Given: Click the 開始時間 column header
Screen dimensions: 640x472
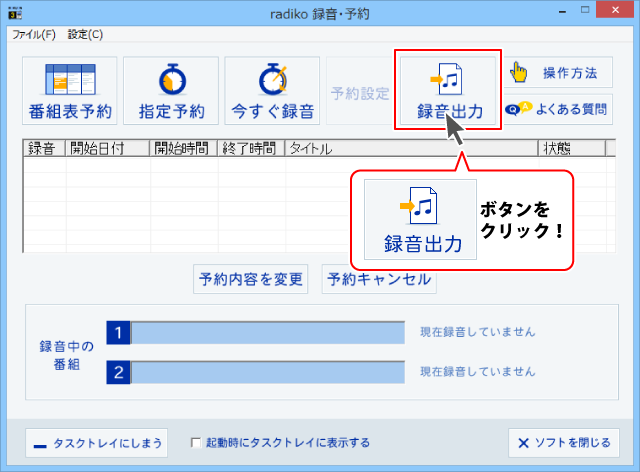Looking at the screenshot, I should 184,148.
